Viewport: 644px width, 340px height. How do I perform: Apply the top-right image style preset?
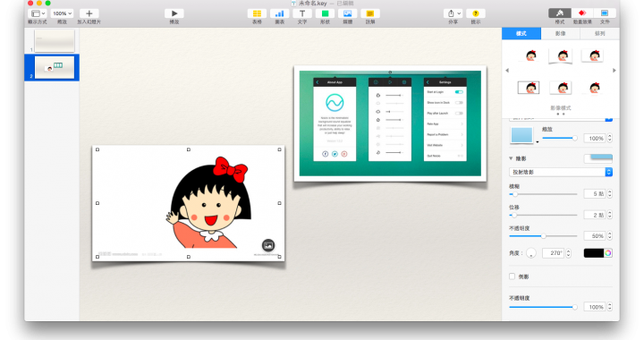(593, 55)
